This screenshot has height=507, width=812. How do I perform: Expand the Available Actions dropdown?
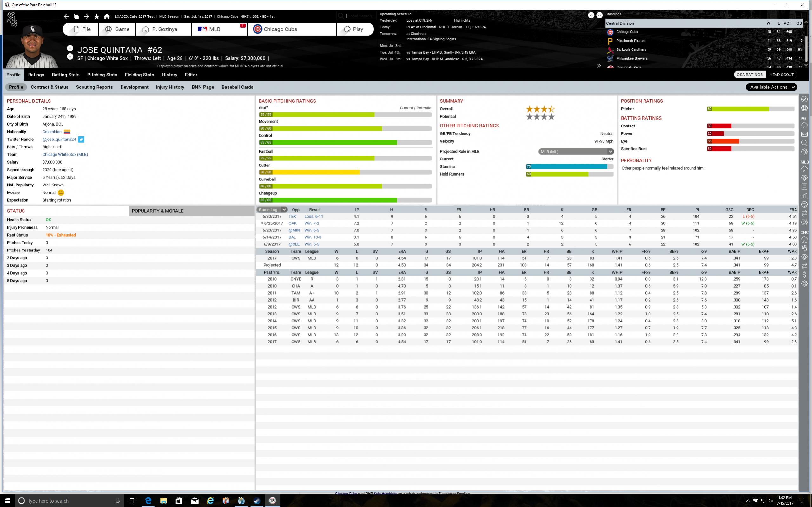(x=771, y=87)
